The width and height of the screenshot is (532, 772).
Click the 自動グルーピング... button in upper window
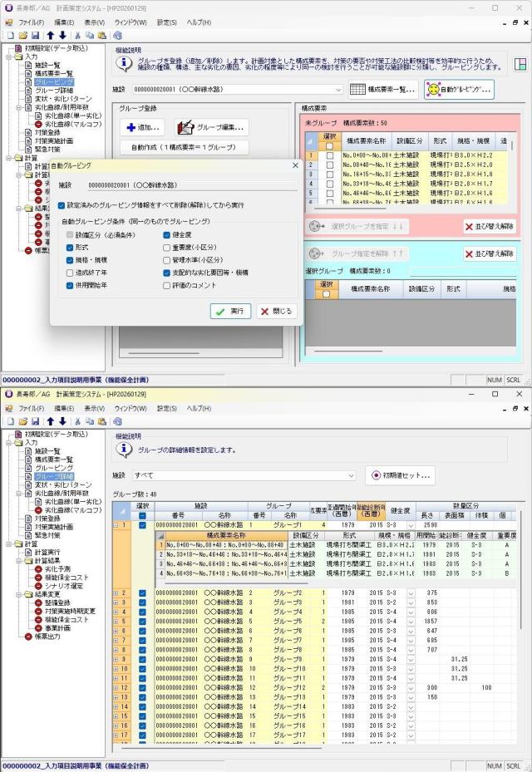click(x=459, y=89)
